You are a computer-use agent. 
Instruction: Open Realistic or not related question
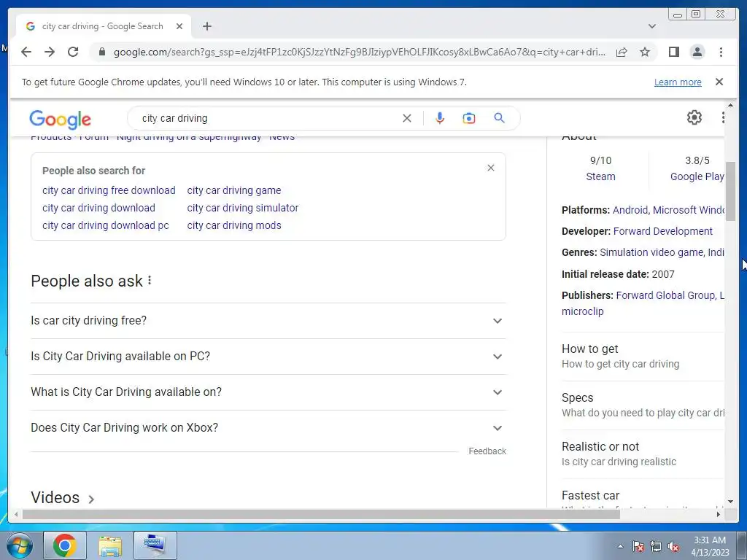pyautogui.click(x=643, y=454)
